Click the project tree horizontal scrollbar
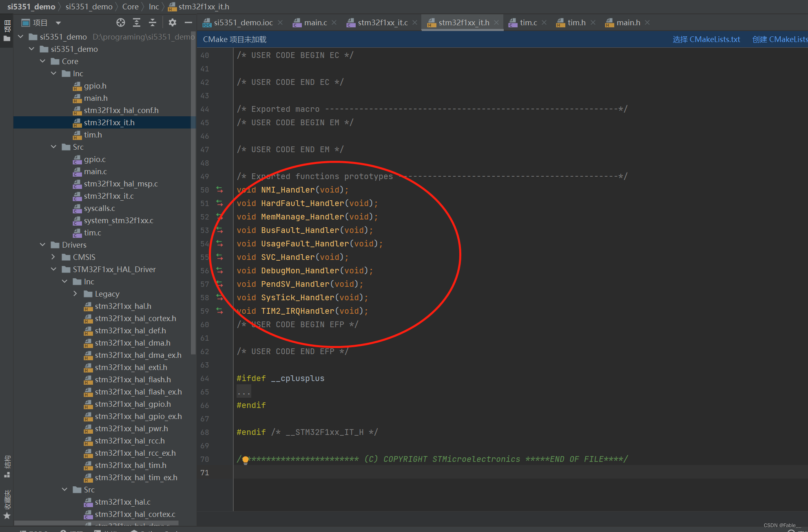The image size is (808, 532). click(96, 523)
